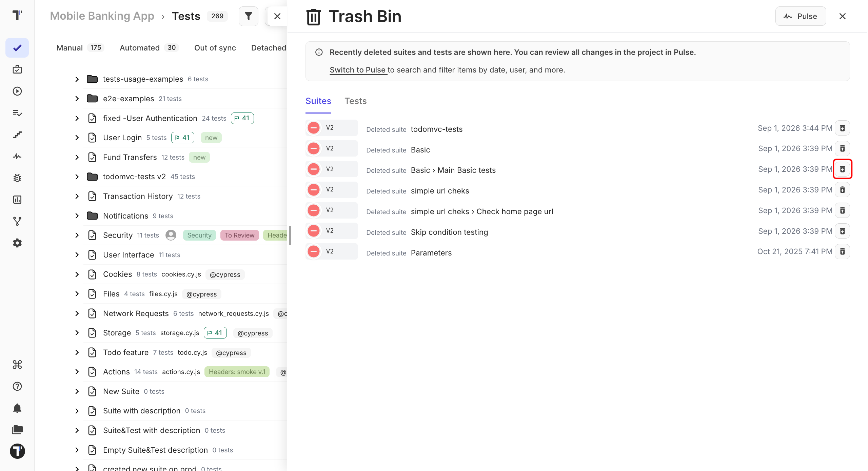This screenshot has width=868, height=471.
Task: Open the Out of sync tab
Action: click(215, 48)
